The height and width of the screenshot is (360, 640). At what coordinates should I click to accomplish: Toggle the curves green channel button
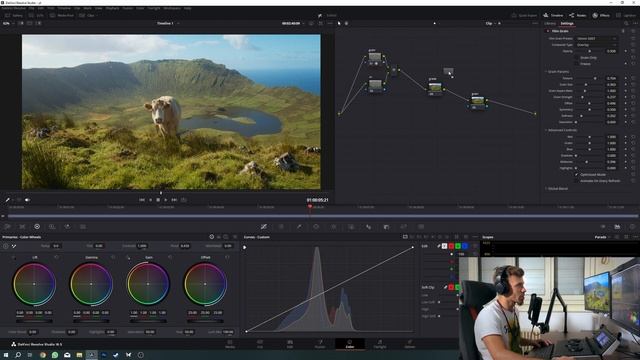click(458, 246)
